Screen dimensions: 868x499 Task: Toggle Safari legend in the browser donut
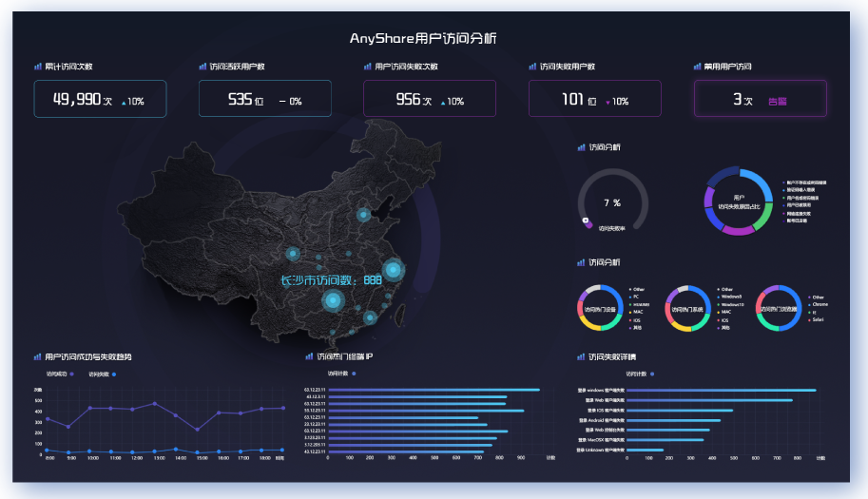pos(816,319)
